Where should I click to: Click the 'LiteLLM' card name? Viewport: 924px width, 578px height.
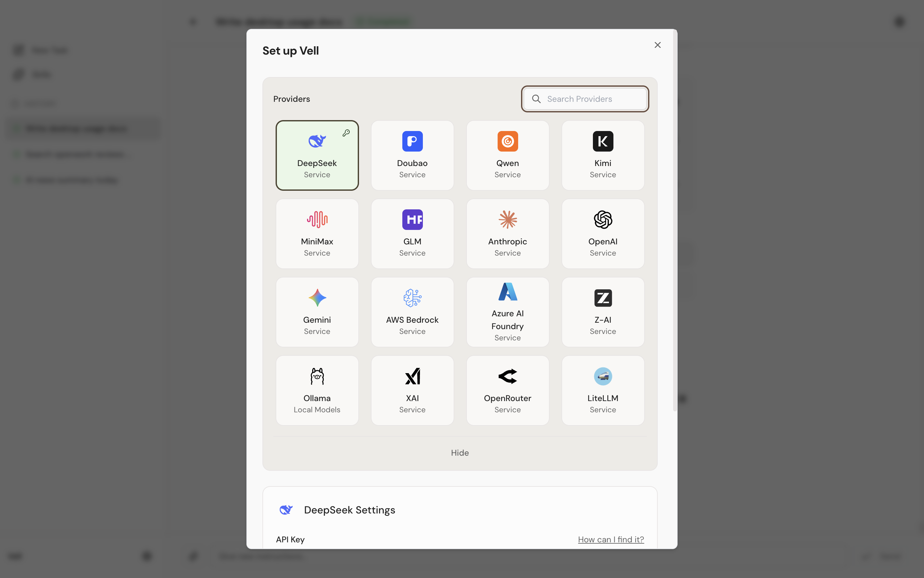603,398
